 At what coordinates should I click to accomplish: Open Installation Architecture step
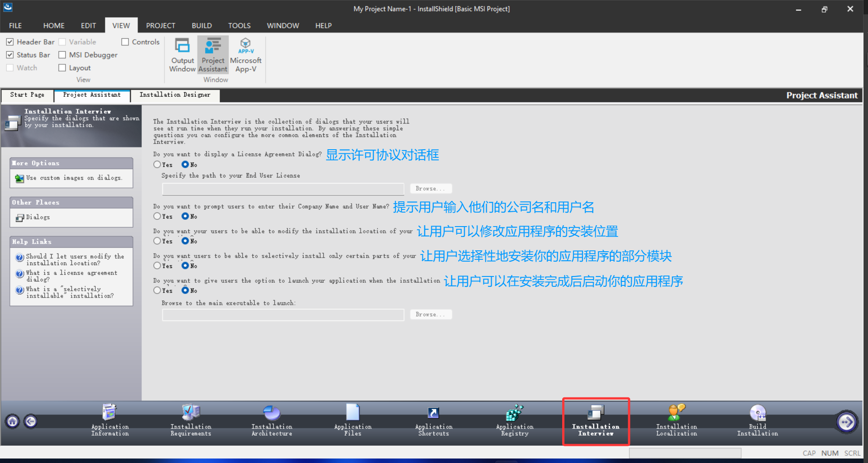coord(272,421)
